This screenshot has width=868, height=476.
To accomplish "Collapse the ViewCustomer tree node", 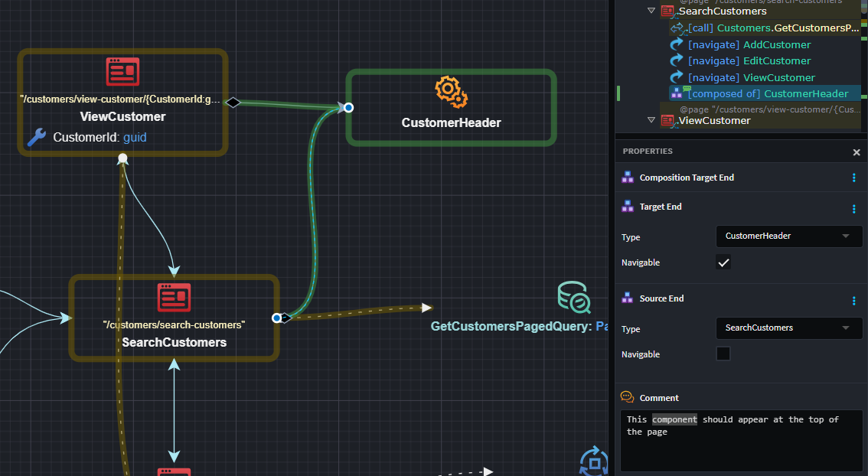I will tap(651, 120).
